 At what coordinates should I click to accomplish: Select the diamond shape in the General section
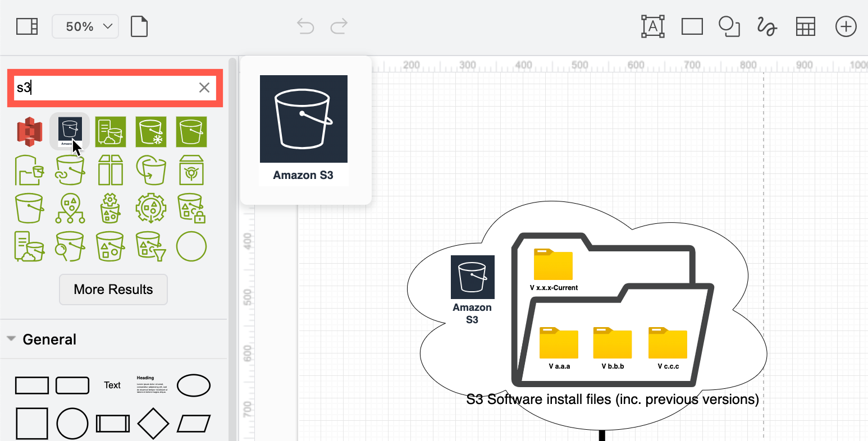[153, 423]
